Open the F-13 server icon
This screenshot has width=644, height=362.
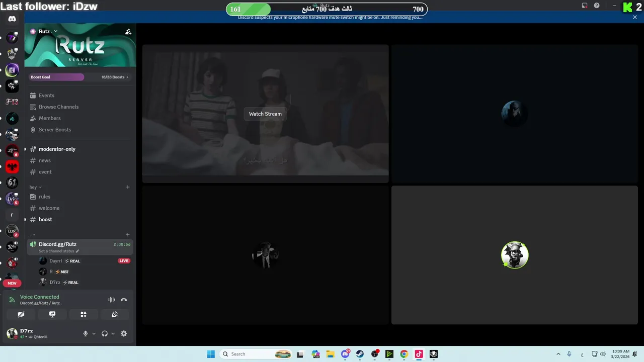(x=12, y=102)
